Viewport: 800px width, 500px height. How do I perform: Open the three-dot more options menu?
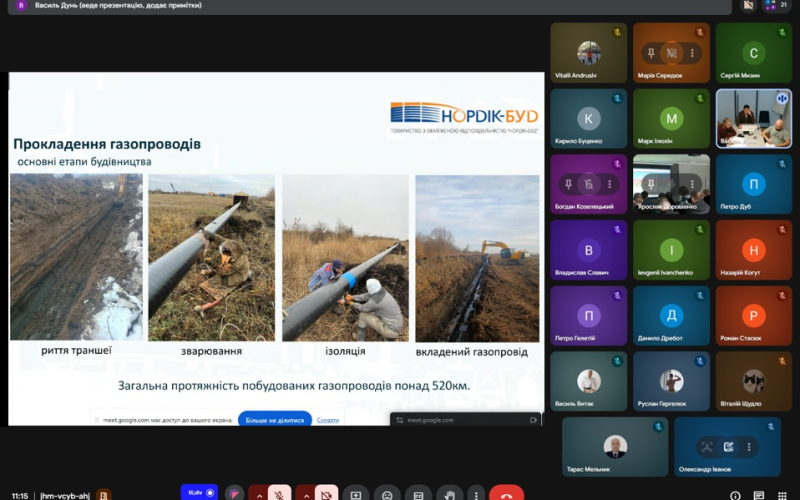pyautogui.click(x=475, y=494)
